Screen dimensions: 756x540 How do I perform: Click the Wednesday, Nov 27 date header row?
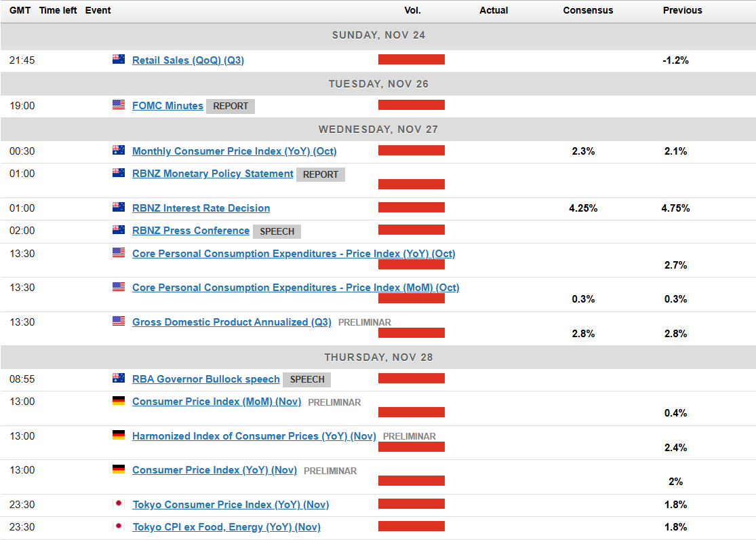click(378, 129)
